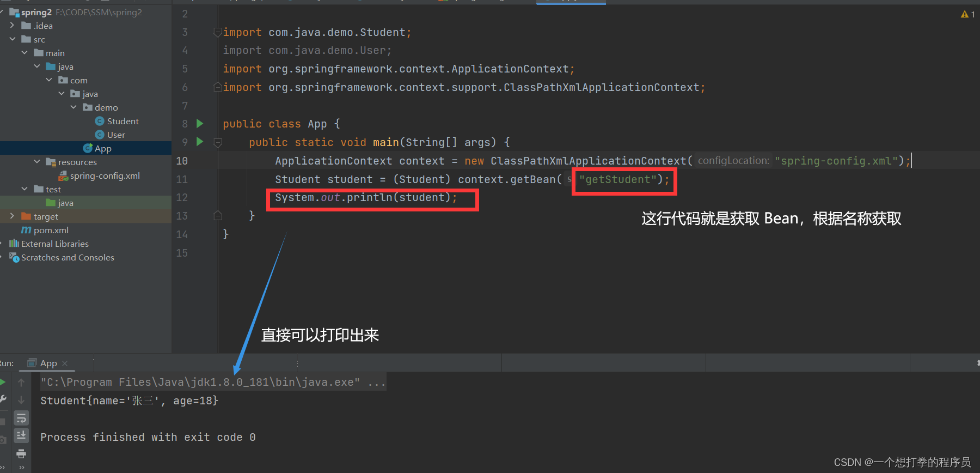Collapse the demo package
Viewport: 980px width, 473px height.
(73, 107)
